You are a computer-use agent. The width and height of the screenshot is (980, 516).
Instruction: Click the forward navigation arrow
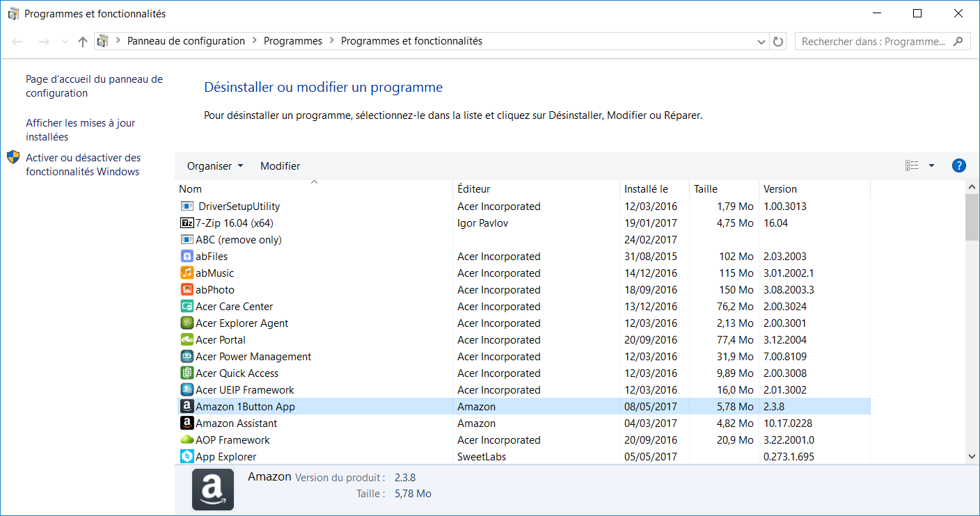[44, 42]
